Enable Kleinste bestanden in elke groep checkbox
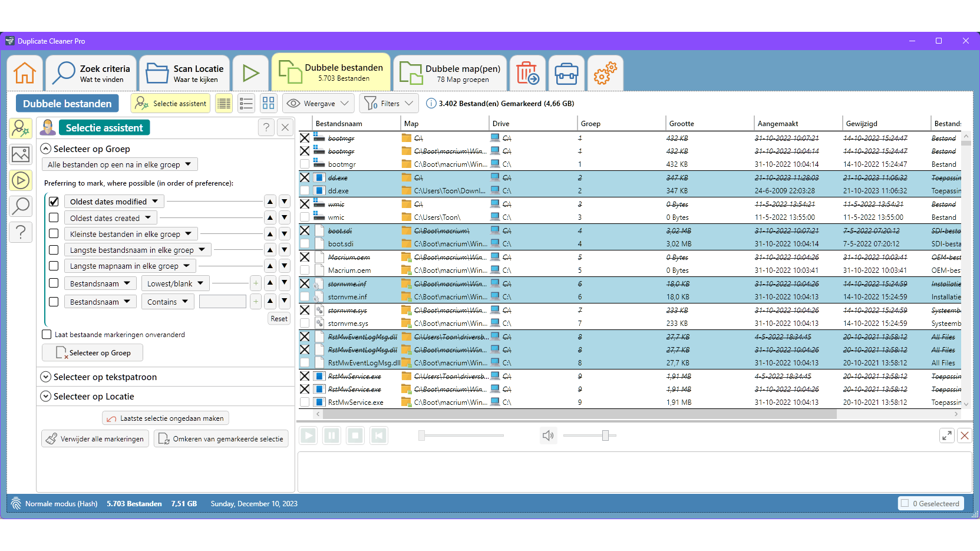Viewport: 980px width, 551px height. (54, 233)
